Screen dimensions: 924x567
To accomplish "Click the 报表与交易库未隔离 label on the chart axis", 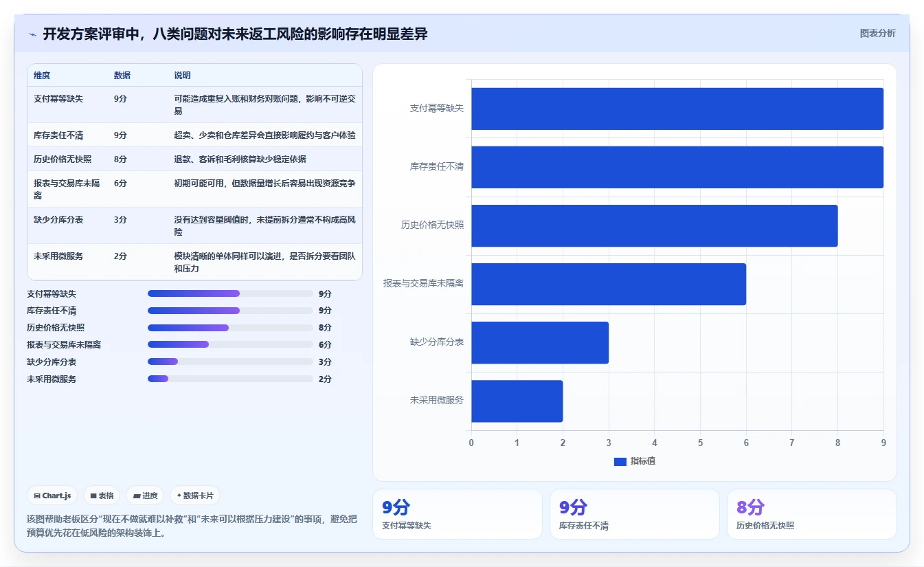I will (424, 284).
